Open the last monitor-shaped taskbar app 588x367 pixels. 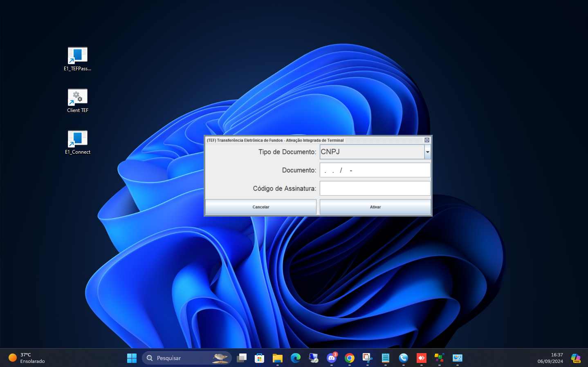458,358
